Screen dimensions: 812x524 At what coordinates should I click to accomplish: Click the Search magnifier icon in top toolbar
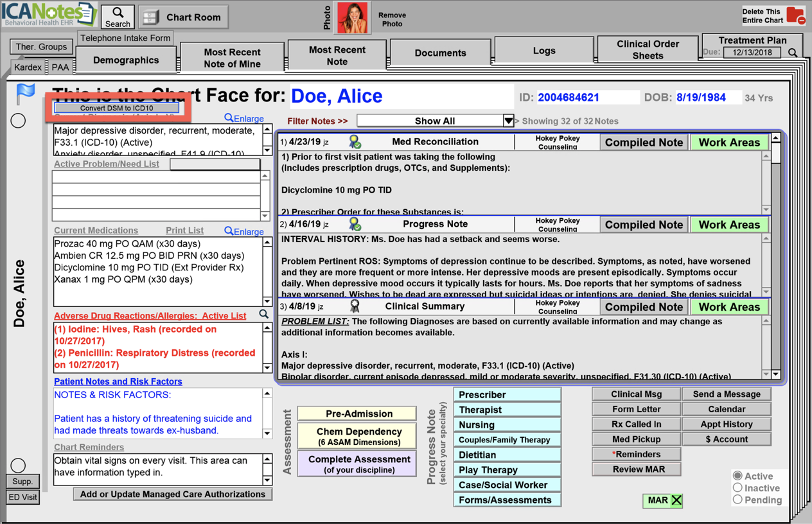117,13
